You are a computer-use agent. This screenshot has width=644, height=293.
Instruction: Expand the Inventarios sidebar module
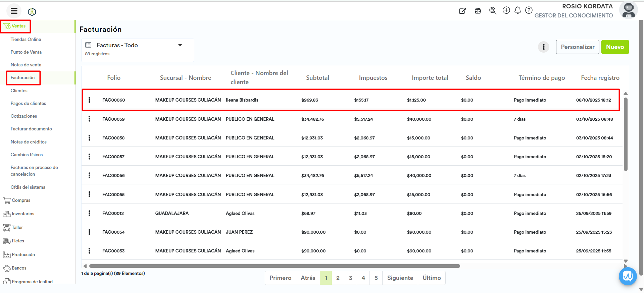click(23, 214)
